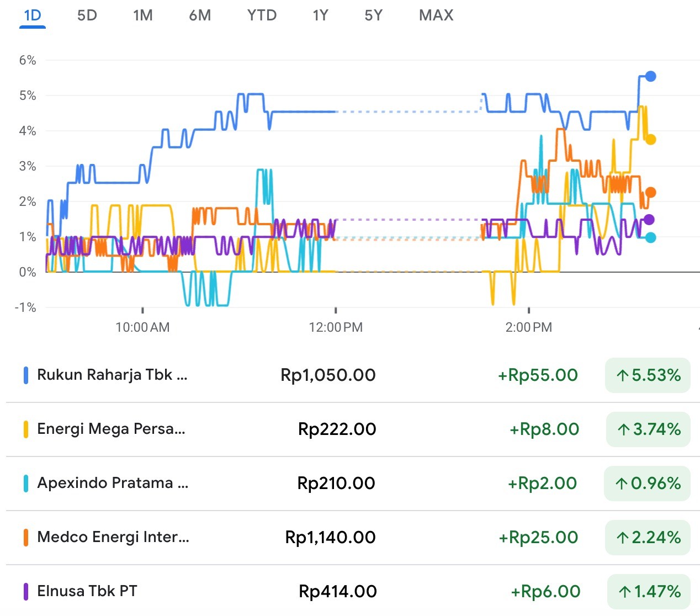Open Rukun Raharja Tbk stock link
The image size is (700, 616).
click(x=112, y=375)
